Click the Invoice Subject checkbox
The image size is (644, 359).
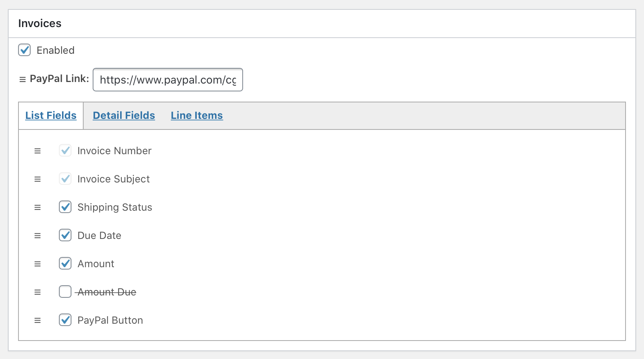click(65, 179)
